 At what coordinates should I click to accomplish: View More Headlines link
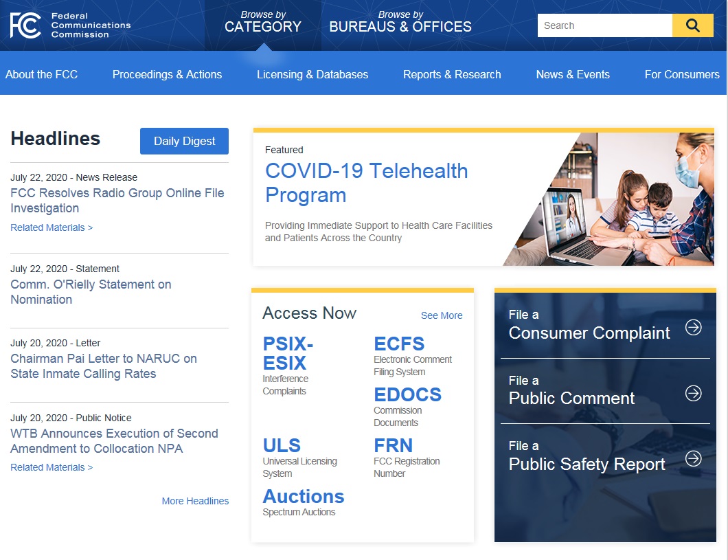coord(195,501)
